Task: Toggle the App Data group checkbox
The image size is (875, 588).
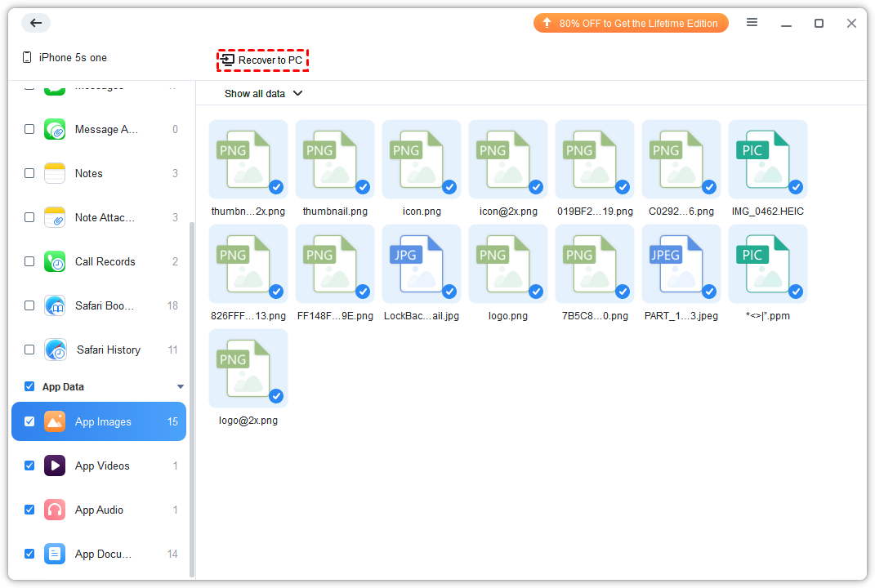Action: (29, 386)
